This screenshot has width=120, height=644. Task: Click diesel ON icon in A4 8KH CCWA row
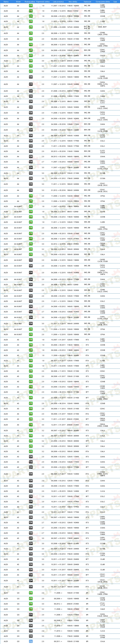click(x=31, y=179)
